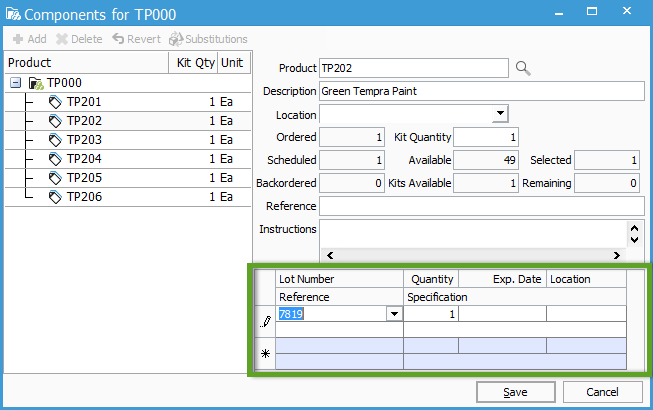Click the Backordered value field

tap(352, 183)
